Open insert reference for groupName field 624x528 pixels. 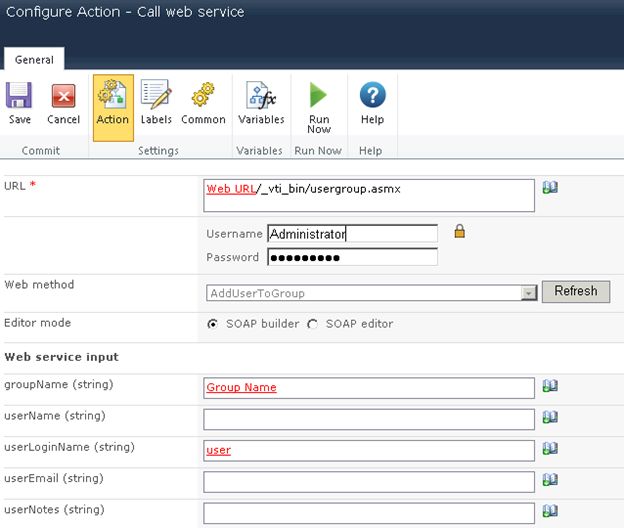point(550,386)
